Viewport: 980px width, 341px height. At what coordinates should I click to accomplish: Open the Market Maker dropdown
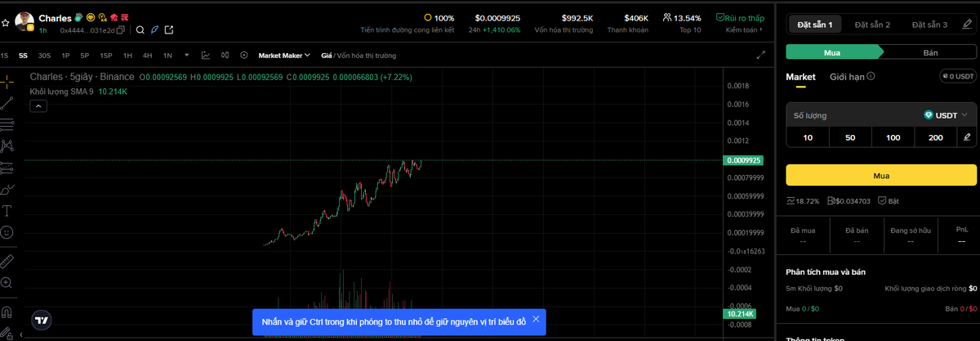284,56
